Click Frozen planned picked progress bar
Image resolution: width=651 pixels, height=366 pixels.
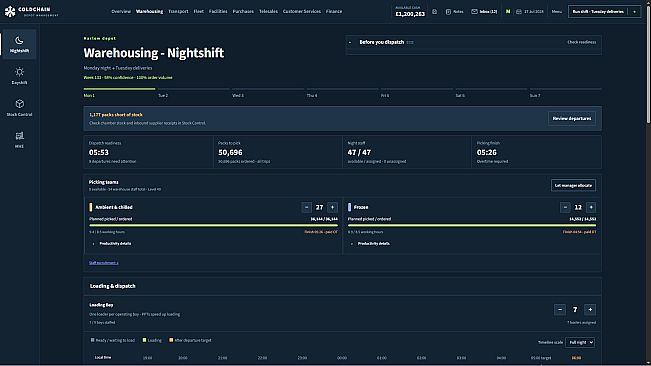pos(472,225)
